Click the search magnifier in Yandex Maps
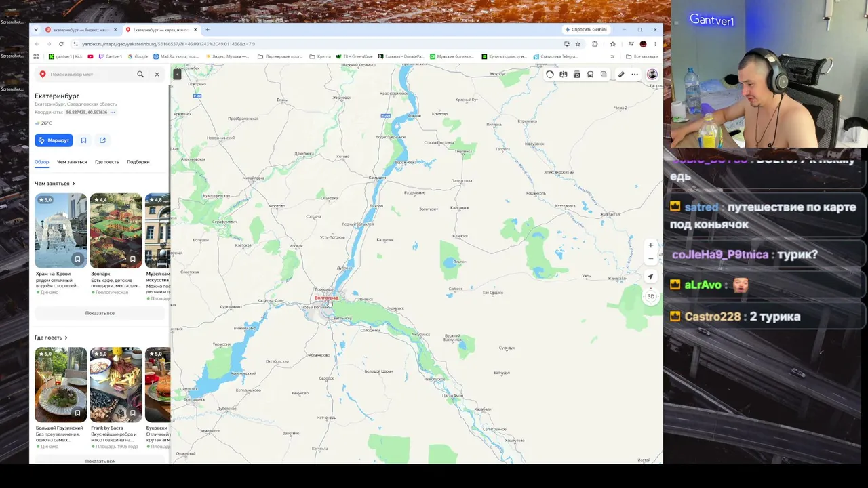Viewport: 868px width, 488px height. click(140, 75)
